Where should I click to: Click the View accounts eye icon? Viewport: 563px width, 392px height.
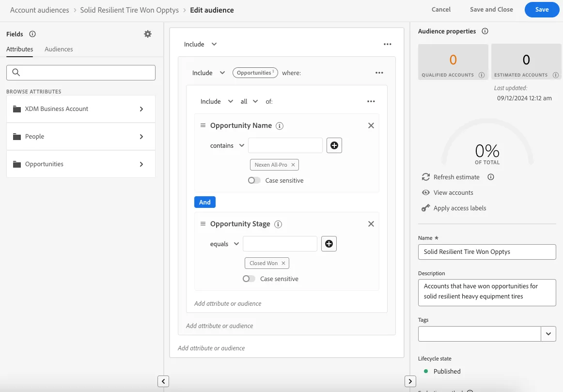(426, 192)
